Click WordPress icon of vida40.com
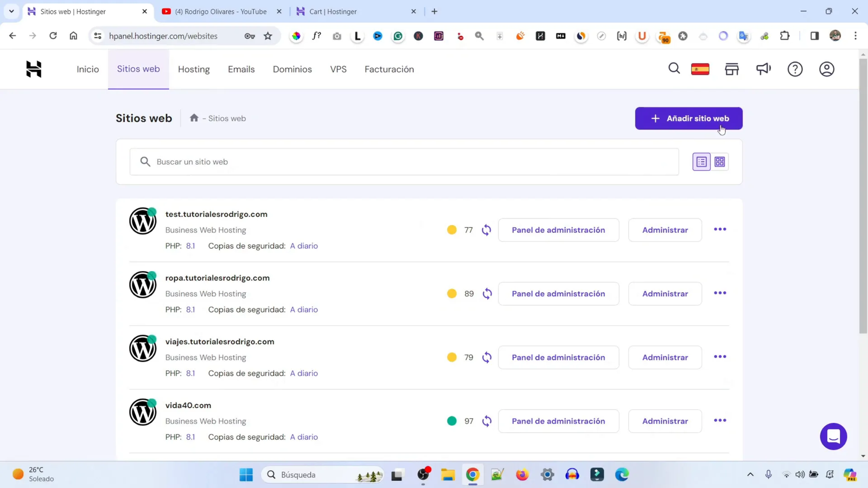The image size is (868, 488). click(x=143, y=412)
